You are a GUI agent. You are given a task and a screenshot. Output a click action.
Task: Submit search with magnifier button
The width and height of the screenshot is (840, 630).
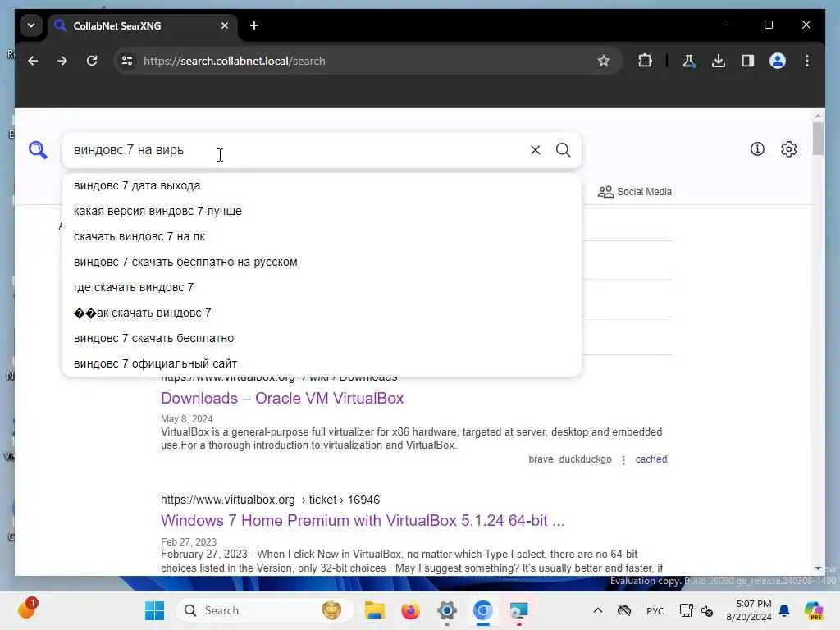(x=563, y=150)
